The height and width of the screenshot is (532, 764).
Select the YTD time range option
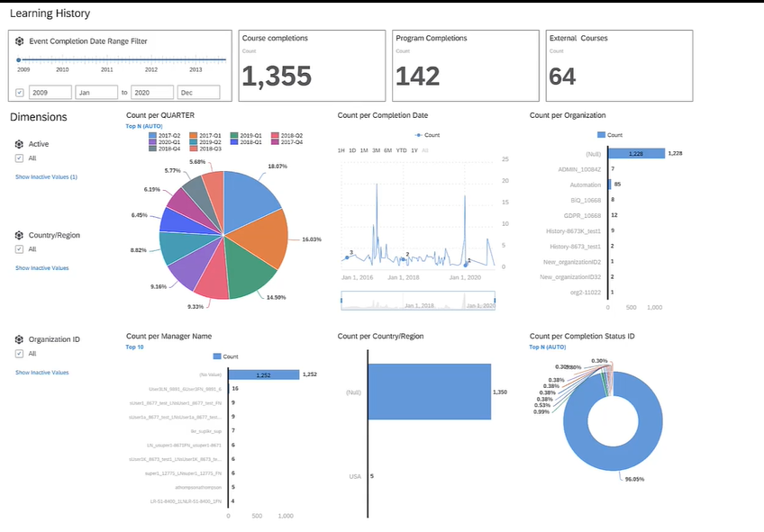tap(400, 149)
